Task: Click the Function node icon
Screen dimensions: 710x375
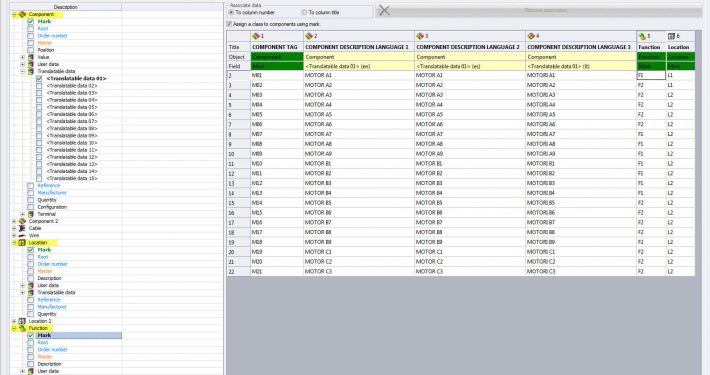Action: [x=22, y=328]
